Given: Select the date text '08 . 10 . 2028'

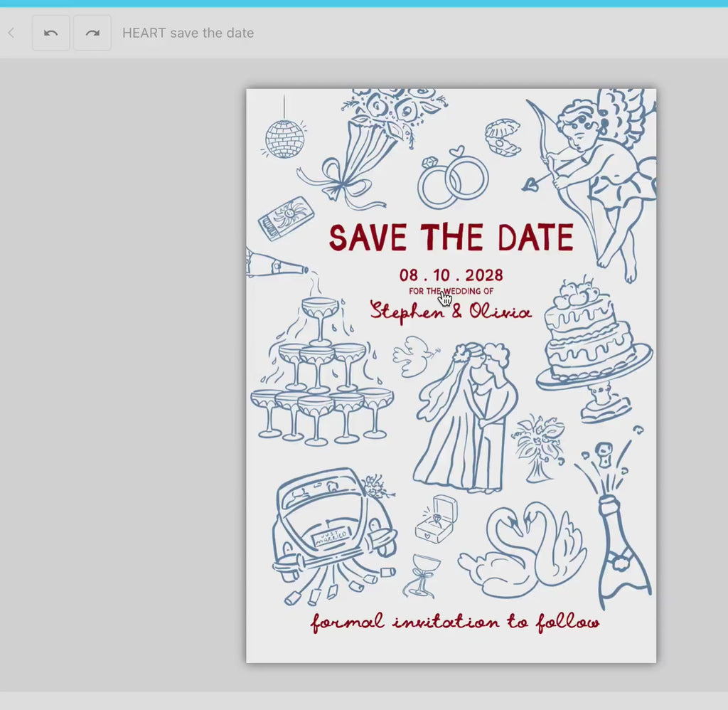Looking at the screenshot, I should 451,275.
